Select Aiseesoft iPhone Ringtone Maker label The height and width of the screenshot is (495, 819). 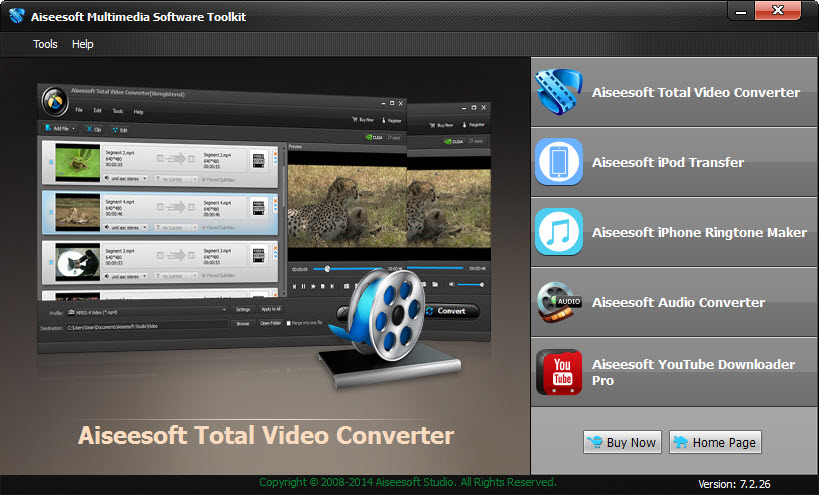click(x=699, y=232)
